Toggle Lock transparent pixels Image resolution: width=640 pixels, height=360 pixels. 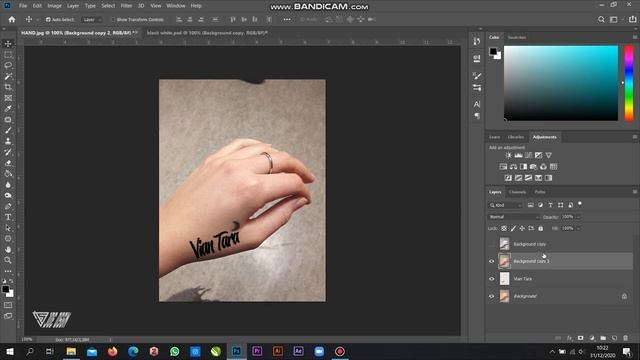coord(504,229)
